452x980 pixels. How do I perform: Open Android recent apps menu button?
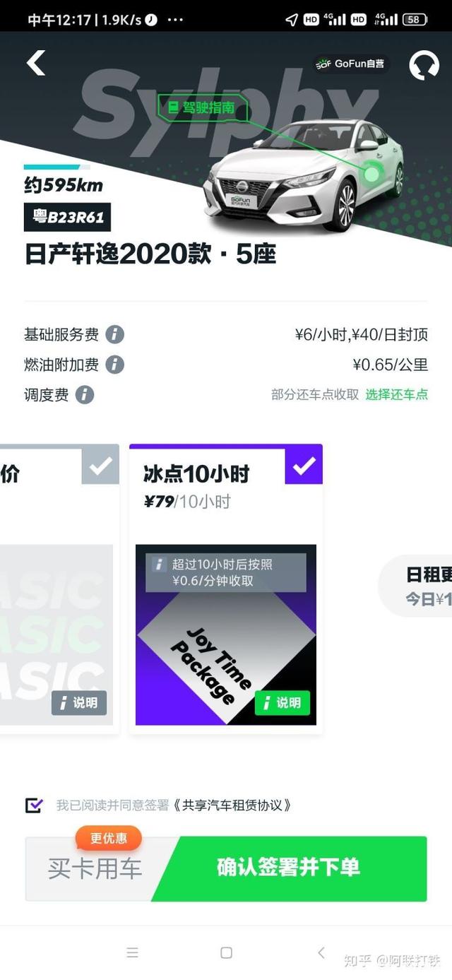pos(132,952)
